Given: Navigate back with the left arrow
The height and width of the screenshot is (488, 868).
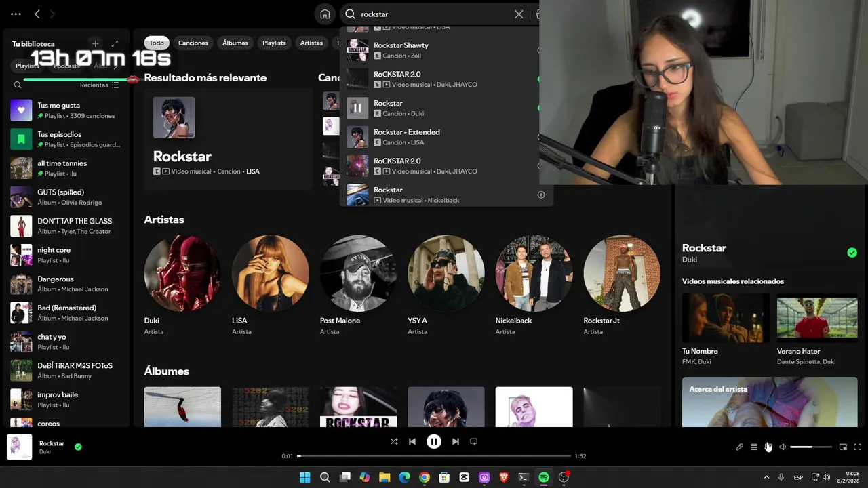Looking at the screenshot, I should coord(37,14).
